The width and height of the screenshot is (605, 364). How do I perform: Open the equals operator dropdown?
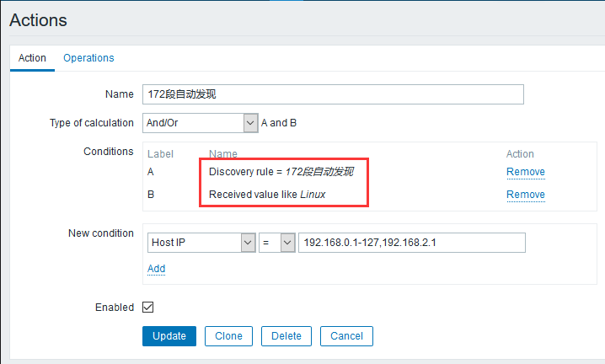(277, 243)
